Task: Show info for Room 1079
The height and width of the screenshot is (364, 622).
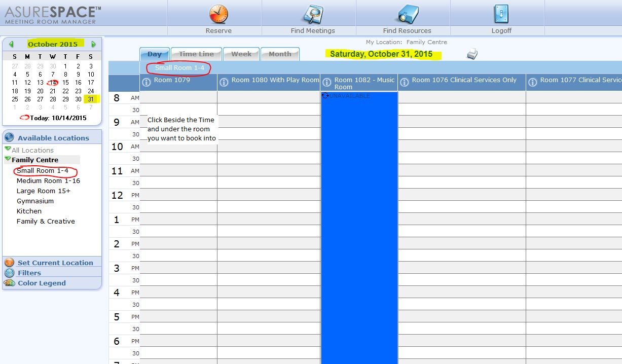Action: [x=147, y=82]
